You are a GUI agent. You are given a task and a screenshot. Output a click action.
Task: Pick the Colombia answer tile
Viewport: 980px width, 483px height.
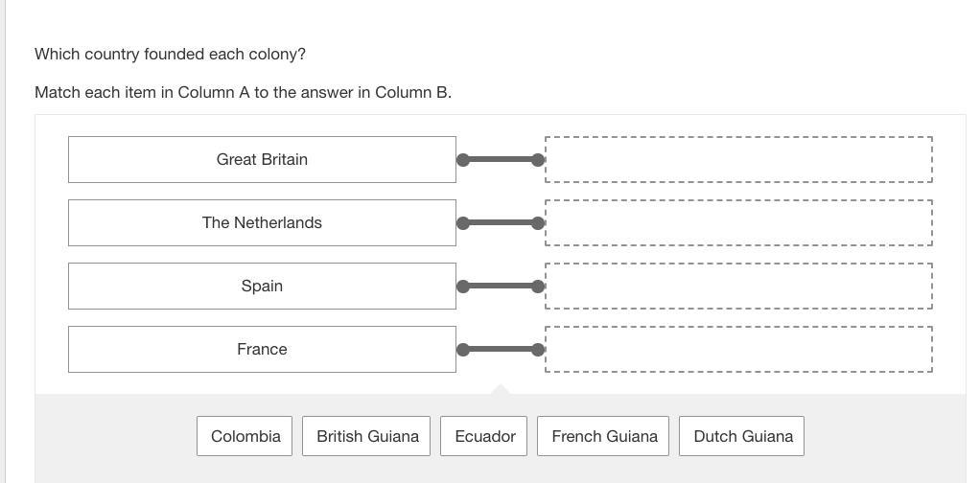tap(245, 436)
